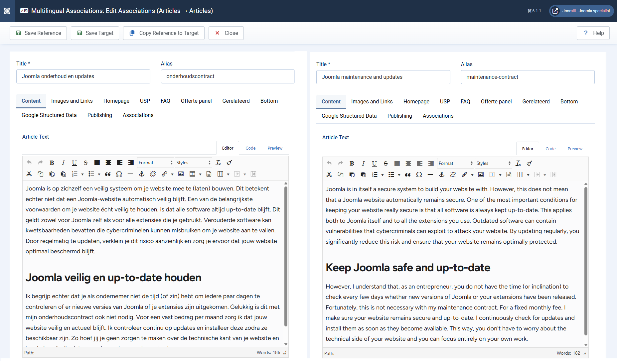The height and width of the screenshot is (364, 617).
Task: Open USP tab in left panel
Action: click(x=145, y=101)
